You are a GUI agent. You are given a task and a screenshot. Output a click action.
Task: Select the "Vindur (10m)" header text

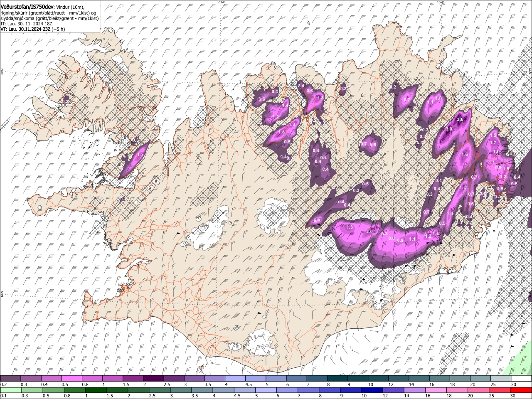70,7
